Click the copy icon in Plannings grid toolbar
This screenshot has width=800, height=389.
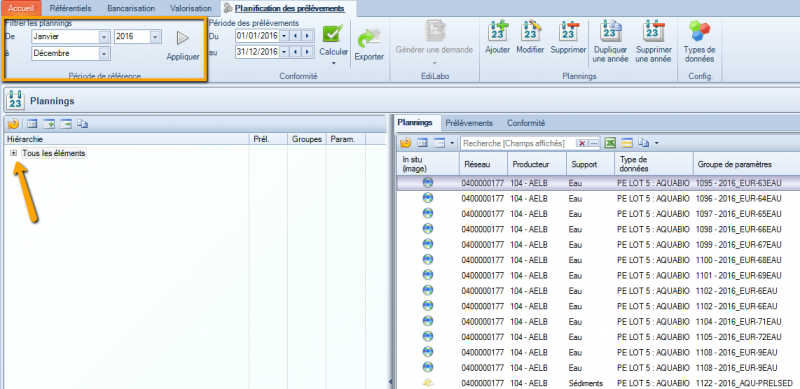tap(643, 143)
